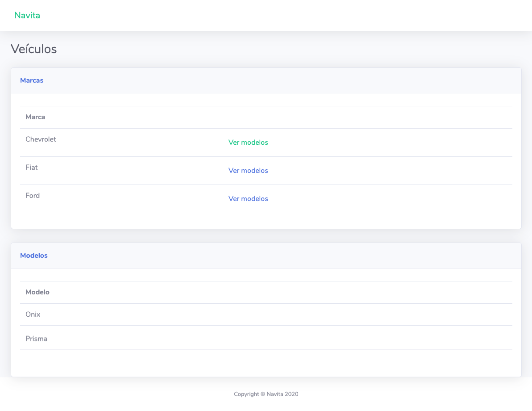Click the Navita brand logo

point(27,15)
